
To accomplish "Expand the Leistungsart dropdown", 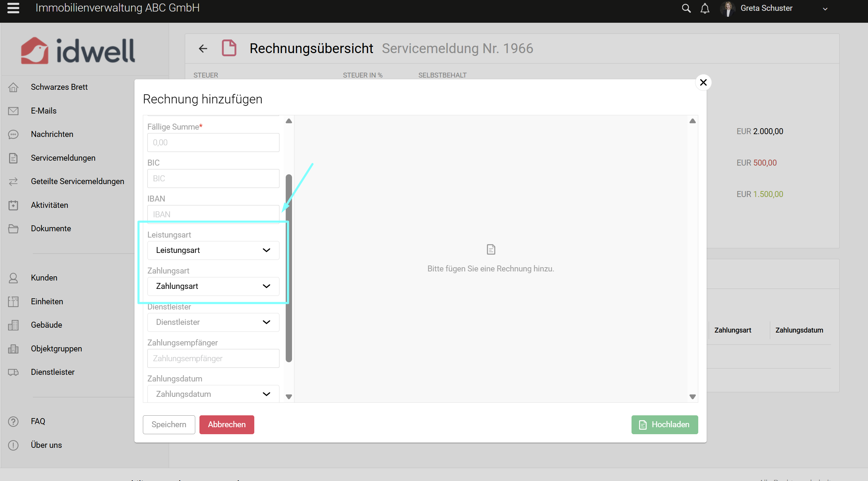I will point(213,250).
